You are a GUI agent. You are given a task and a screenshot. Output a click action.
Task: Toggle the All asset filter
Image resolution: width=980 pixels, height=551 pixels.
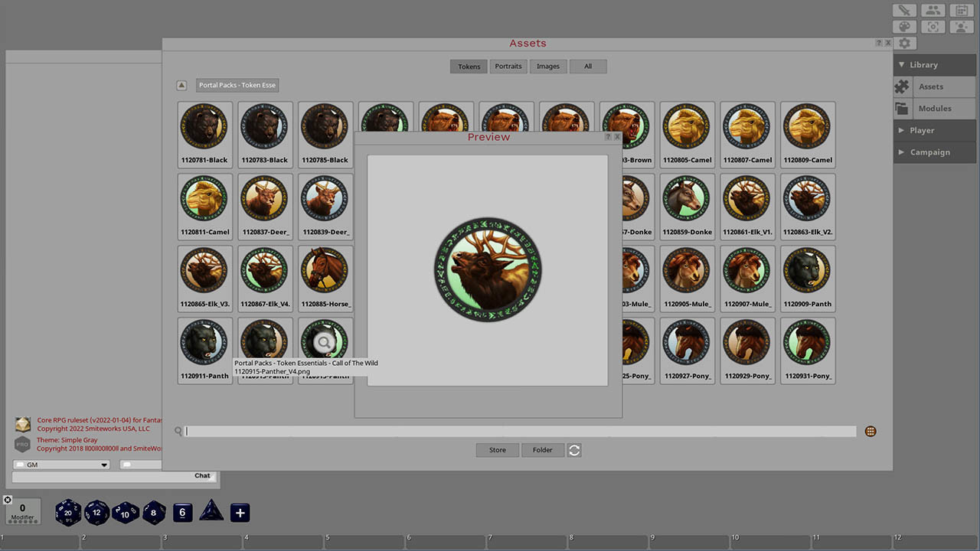[x=588, y=66]
